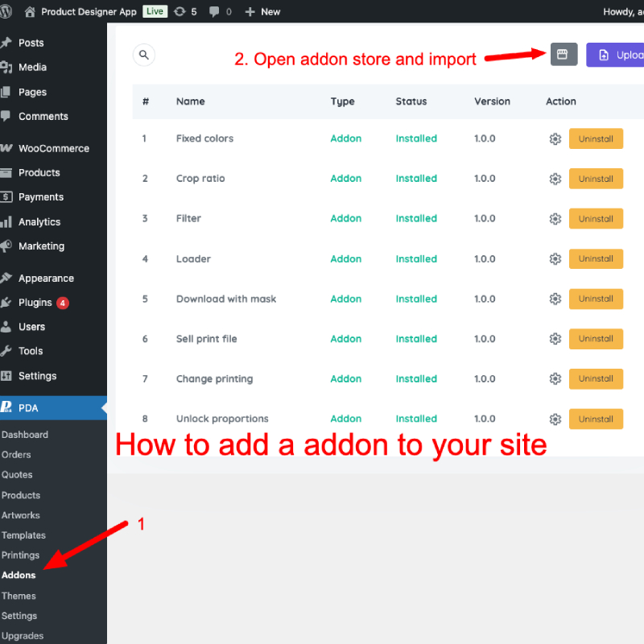Uninstall the Loader addon
The height and width of the screenshot is (644, 644).
[596, 258]
